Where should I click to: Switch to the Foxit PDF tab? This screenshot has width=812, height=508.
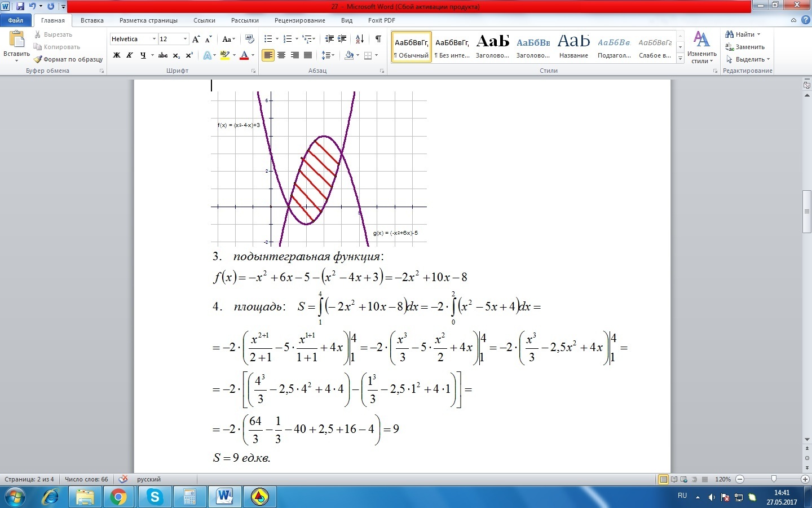click(x=382, y=20)
